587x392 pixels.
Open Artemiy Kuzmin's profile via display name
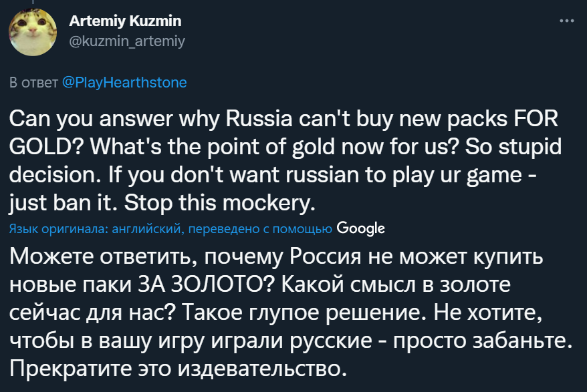125,21
